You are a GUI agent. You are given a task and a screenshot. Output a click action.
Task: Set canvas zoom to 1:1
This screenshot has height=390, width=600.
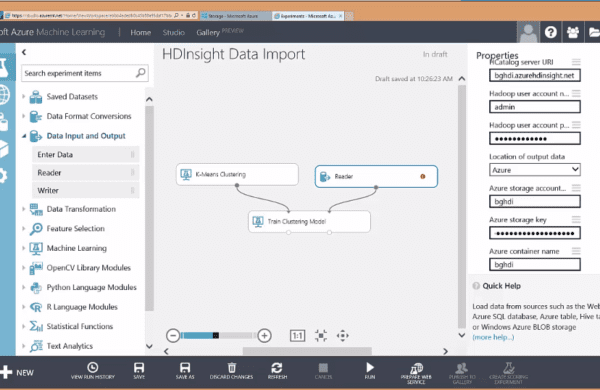pyautogui.click(x=297, y=336)
